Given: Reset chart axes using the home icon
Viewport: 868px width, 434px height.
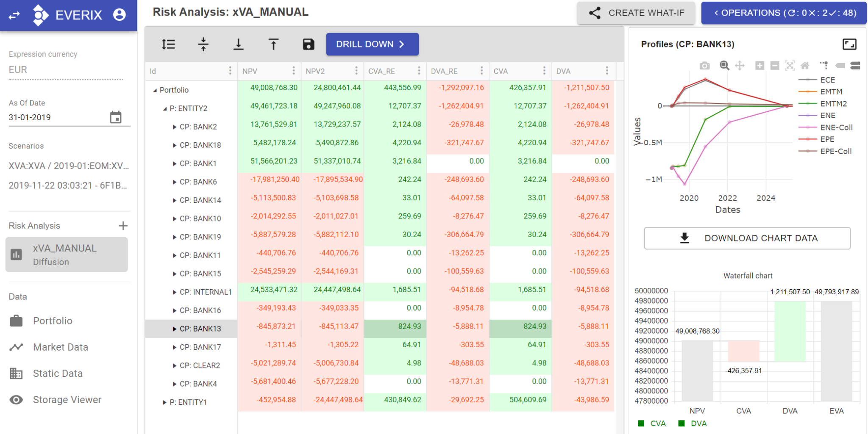Looking at the screenshot, I should 806,66.
